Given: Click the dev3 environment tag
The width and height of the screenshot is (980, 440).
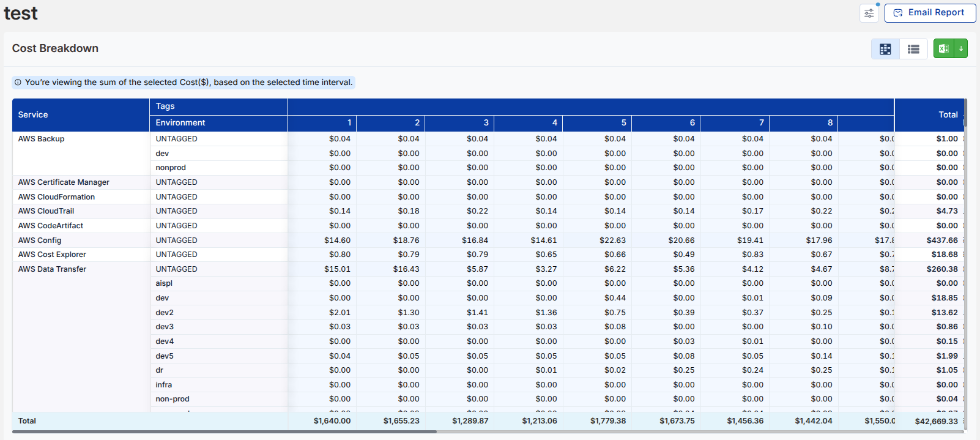Looking at the screenshot, I should [165, 327].
